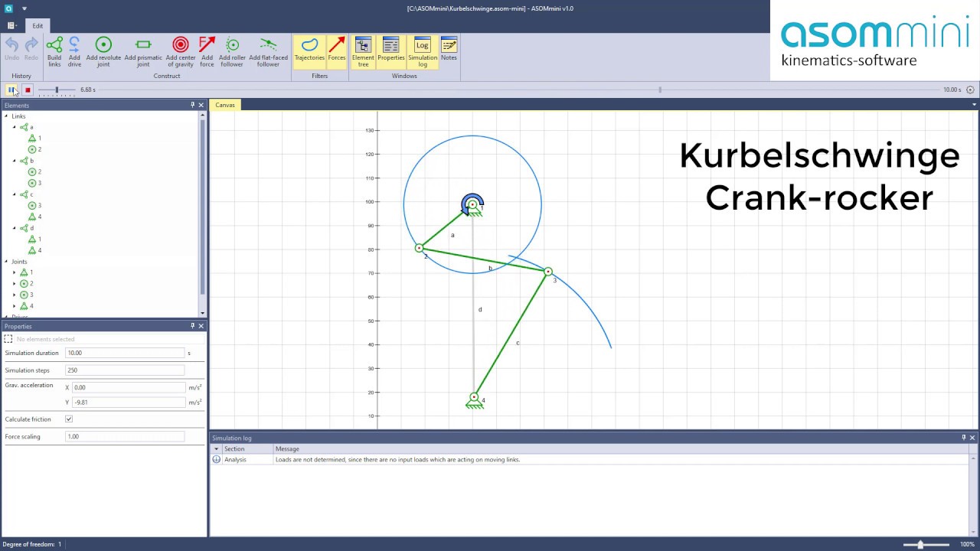This screenshot has height=551, width=980.
Task: Pin the Properties panel
Action: [x=192, y=326]
